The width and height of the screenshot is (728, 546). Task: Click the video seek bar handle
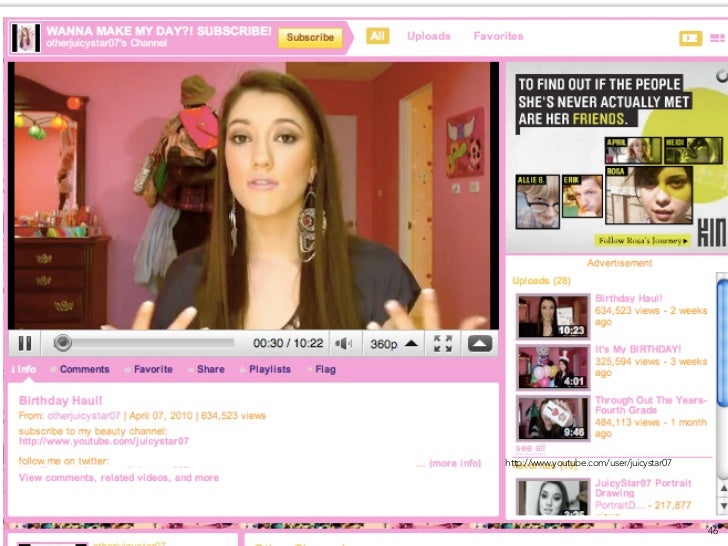coord(62,343)
